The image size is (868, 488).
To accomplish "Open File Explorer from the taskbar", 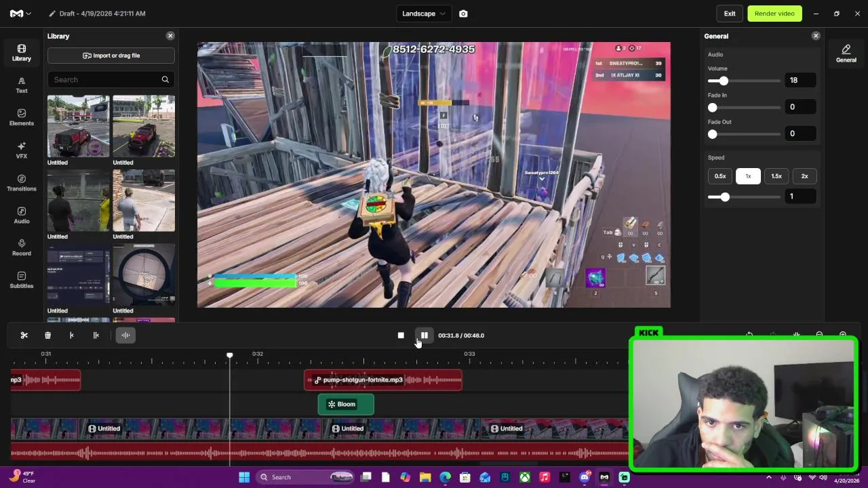I will (x=425, y=477).
